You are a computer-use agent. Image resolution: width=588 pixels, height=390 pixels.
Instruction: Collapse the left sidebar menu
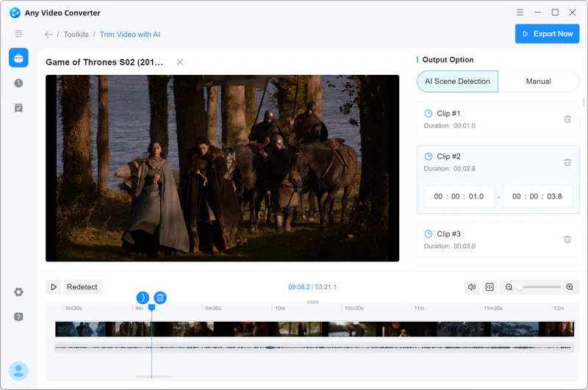pos(18,34)
